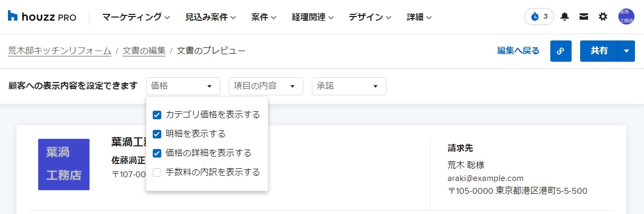Uncheck カテゴリ価格を表示する checkbox
This screenshot has height=214, width=644.
click(157, 115)
